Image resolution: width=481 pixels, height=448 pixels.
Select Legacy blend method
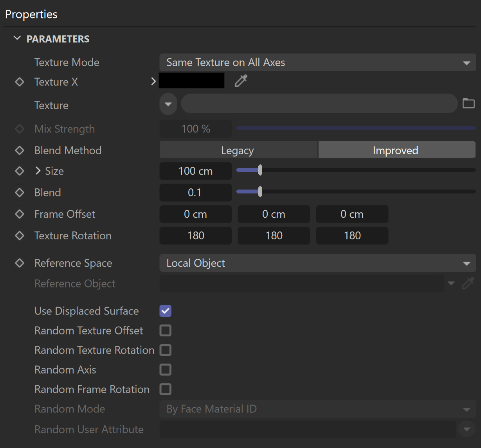tap(238, 150)
